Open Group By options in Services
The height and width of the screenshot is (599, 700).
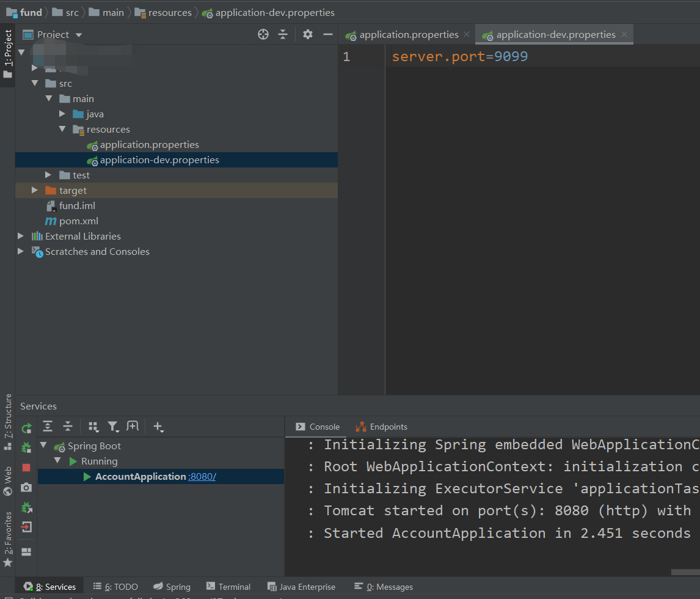pos(93,427)
